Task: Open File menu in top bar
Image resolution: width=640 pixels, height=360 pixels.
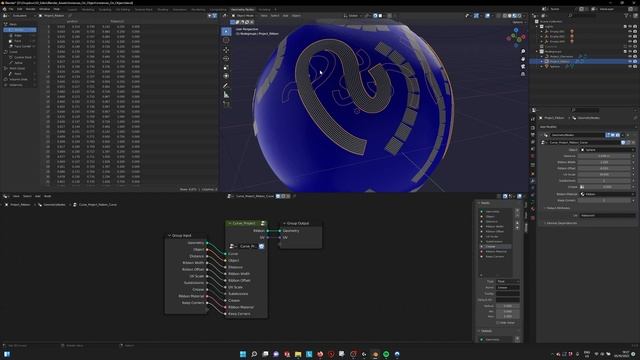Action: pos(11,9)
